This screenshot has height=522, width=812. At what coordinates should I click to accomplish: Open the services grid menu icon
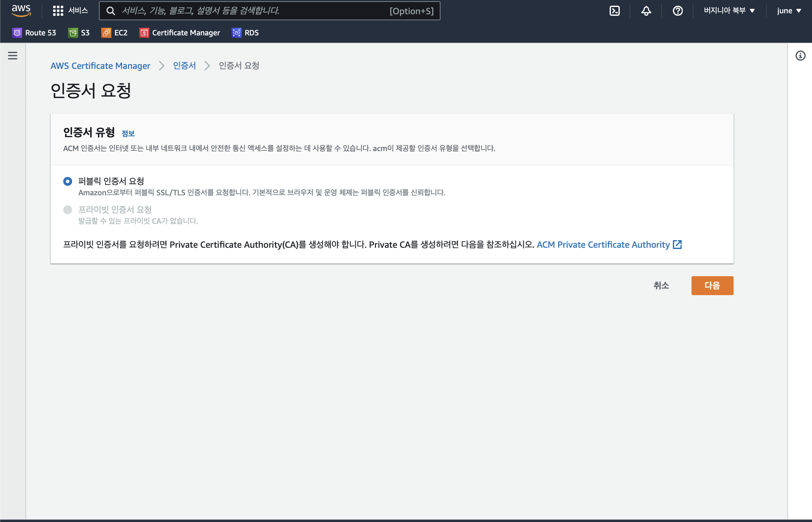tap(58, 11)
